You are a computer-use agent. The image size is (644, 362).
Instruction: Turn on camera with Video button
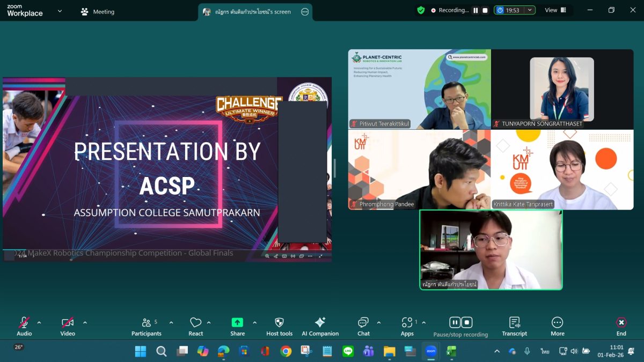tap(68, 326)
